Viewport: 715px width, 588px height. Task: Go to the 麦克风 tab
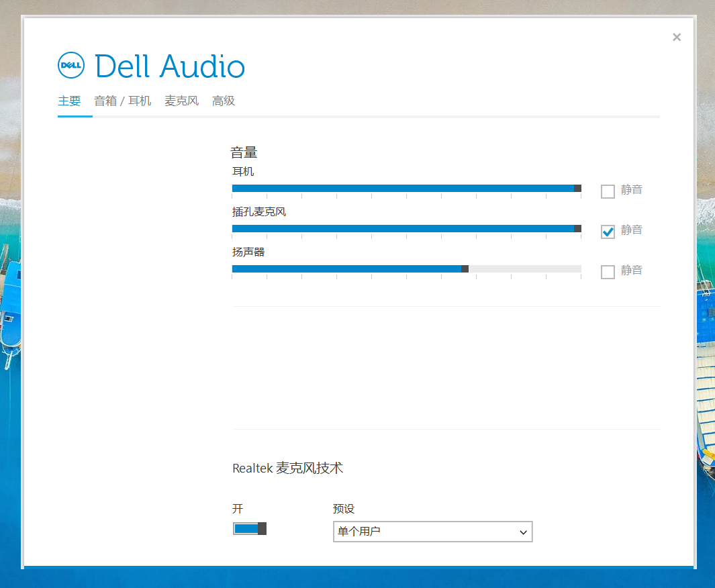[181, 101]
